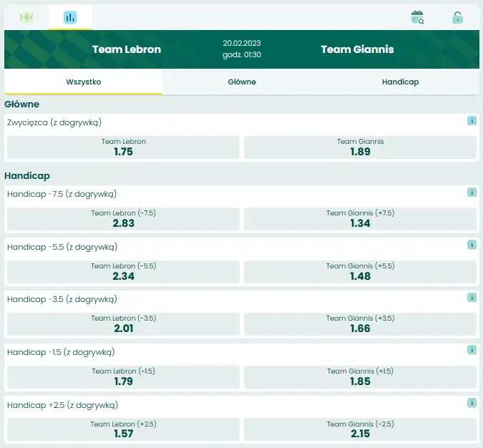The height and width of the screenshot is (448, 483).
Task: Show info for Handicap -5.5 market
Action: click(472, 245)
